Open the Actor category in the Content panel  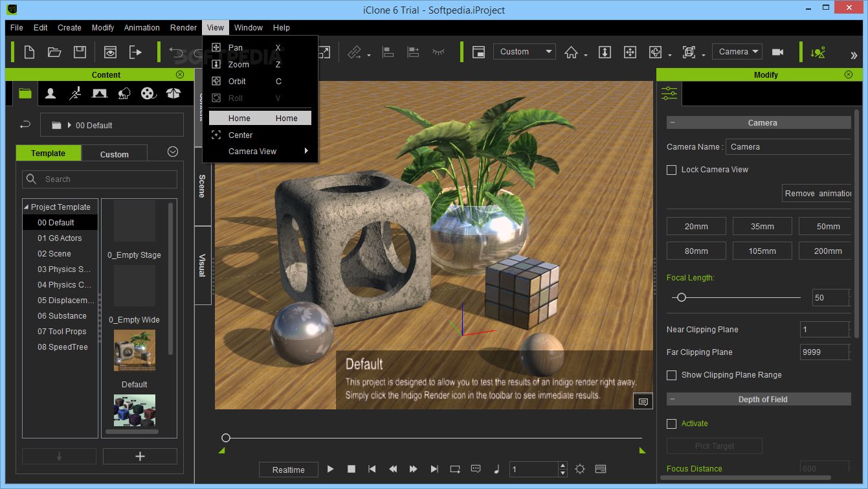point(50,94)
